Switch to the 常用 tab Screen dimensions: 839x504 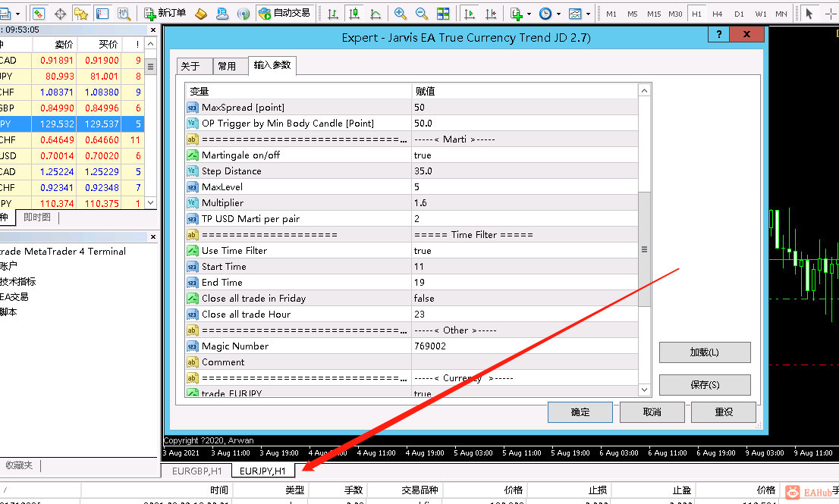(230, 66)
